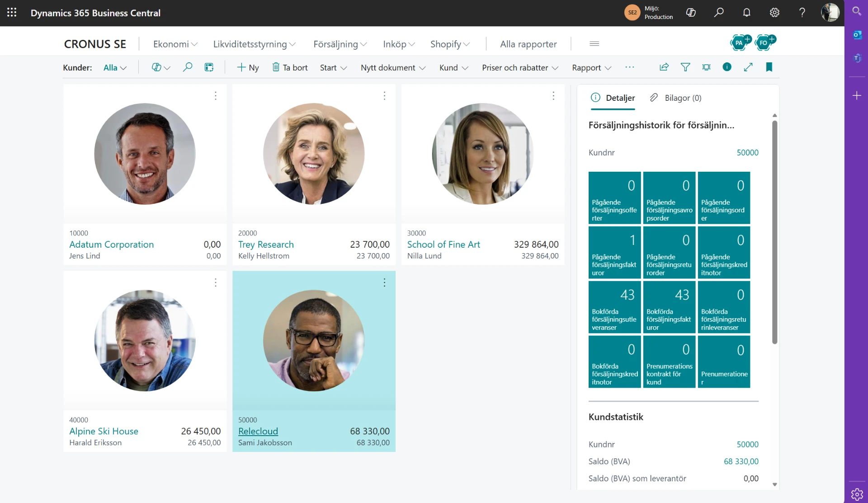The width and height of the screenshot is (868, 503).
Task: Expand Nytt dokument menu
Action: coord(393,67)
